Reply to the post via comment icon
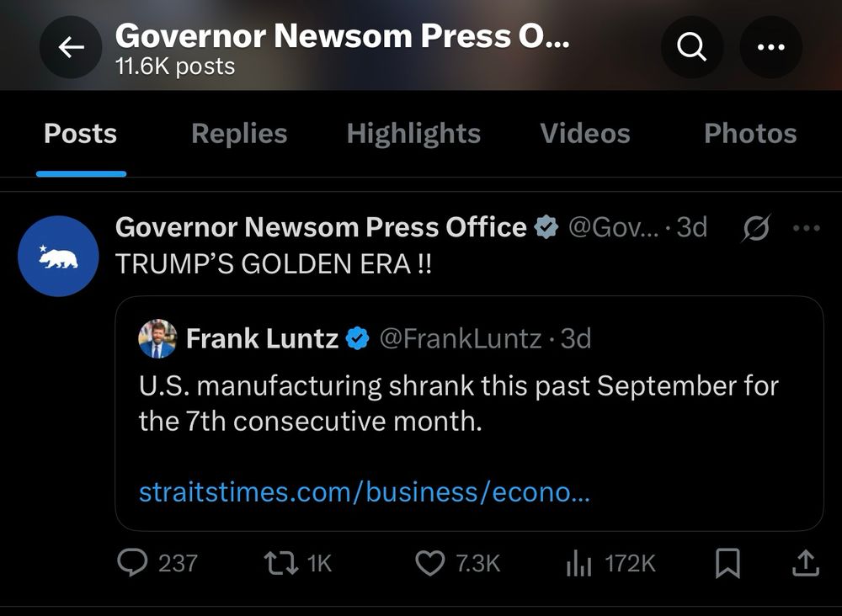The width and height of the screenshot is (842, 616). (x=132, y=563)
